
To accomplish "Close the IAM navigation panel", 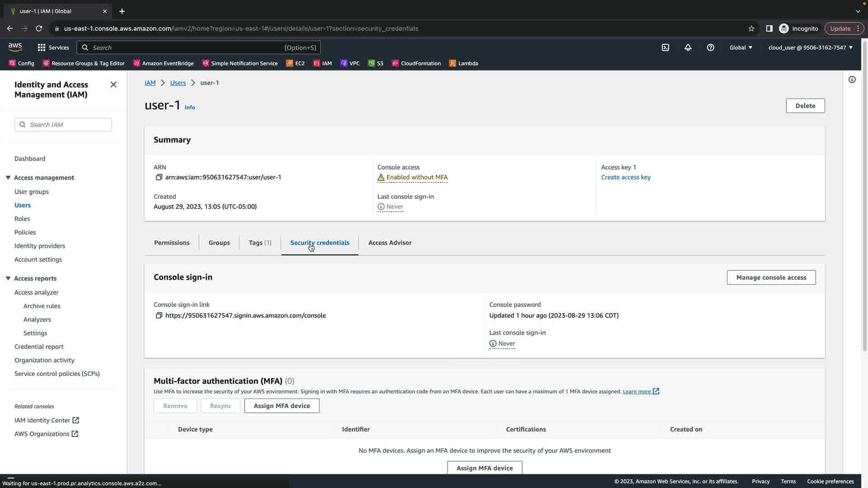I will pyautogui.click(x=113, y=84).
